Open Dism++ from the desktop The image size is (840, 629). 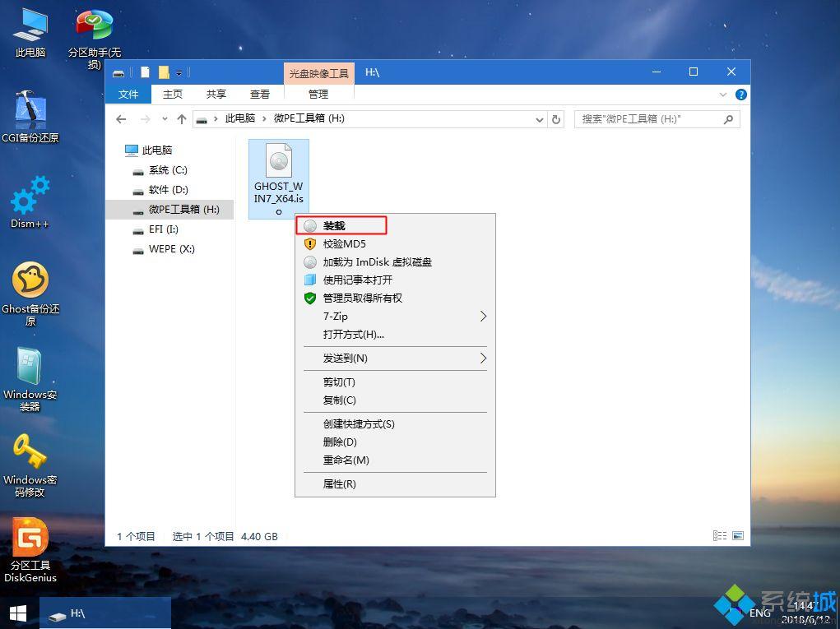[30, 201]
